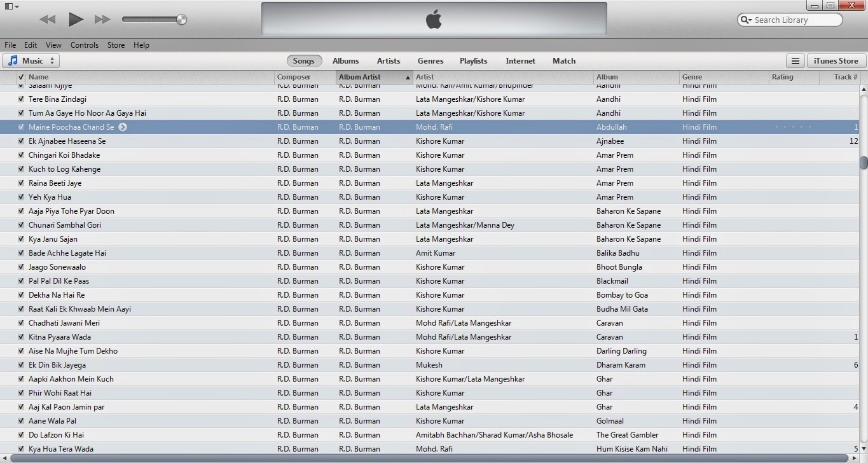Image resolution: width=868 pixels, height=463 pixels.
Task: Show the Up Next list icon
Action: point(794,61)
